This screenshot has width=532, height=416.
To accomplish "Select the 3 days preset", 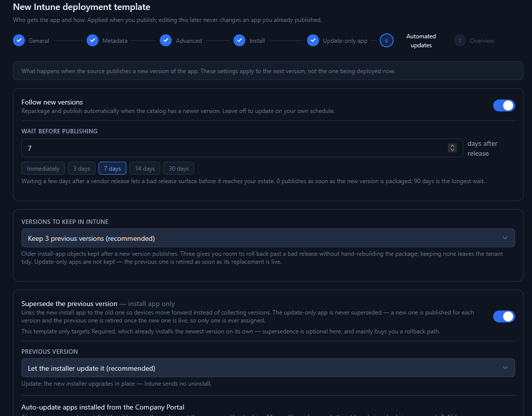I will 82,168.
